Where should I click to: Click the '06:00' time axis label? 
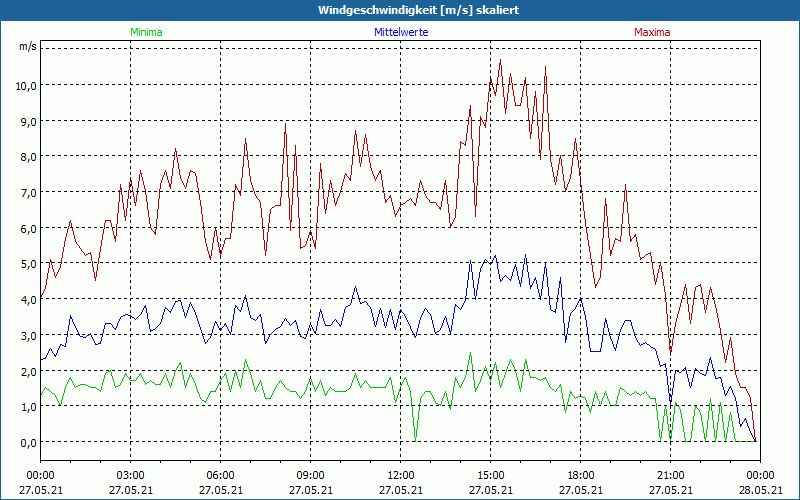pyautogui.click(x=221, y=476)
